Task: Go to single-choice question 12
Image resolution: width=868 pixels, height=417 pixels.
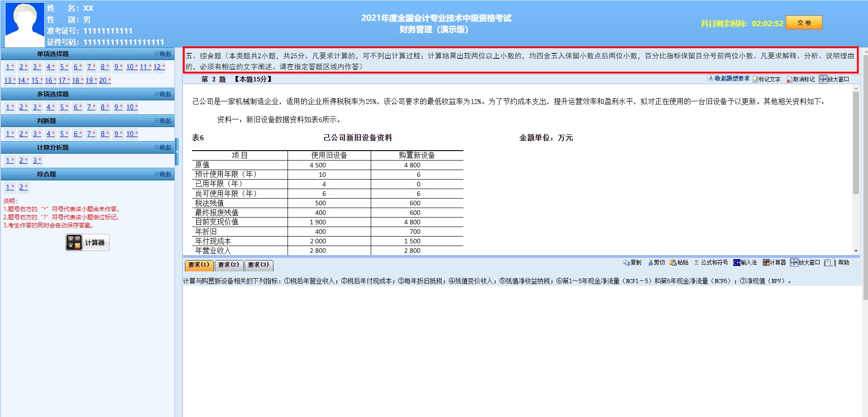Action: coord(159,67)
